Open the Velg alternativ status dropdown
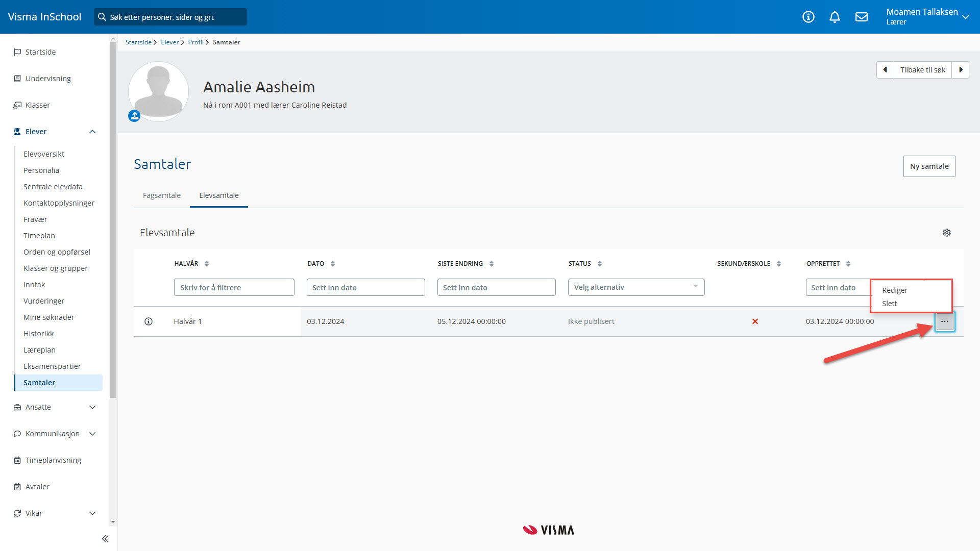 636,287
